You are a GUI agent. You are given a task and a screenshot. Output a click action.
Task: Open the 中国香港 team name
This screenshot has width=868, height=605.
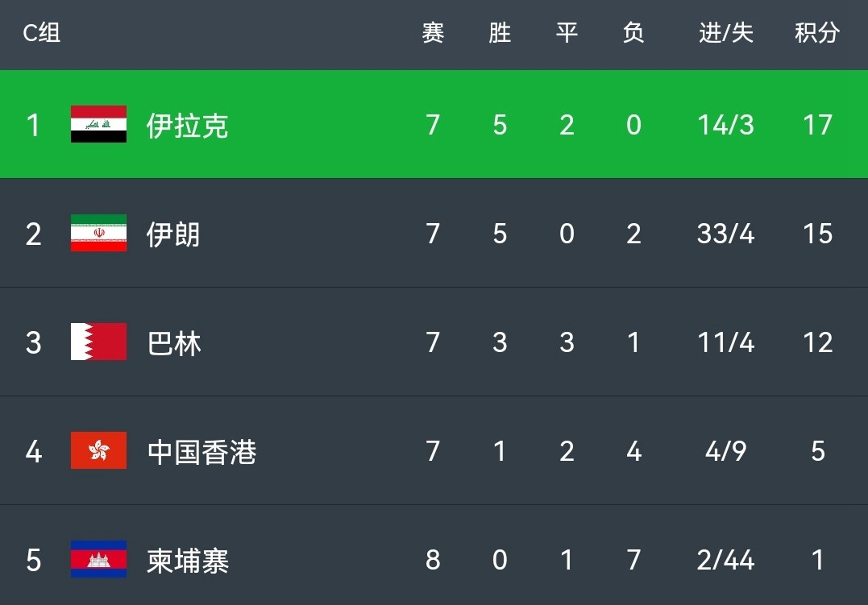click(x=201, y=451)
